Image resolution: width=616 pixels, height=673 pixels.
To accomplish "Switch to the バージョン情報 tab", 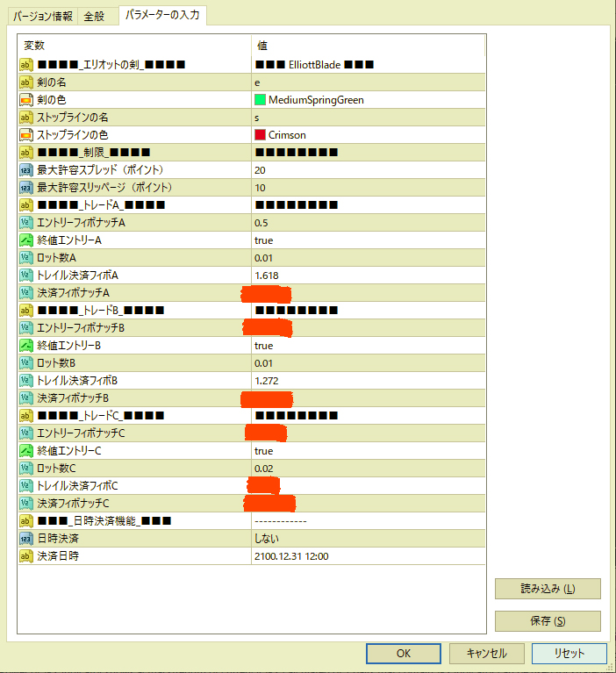I will pyautogui.click(x=44, y=17).
